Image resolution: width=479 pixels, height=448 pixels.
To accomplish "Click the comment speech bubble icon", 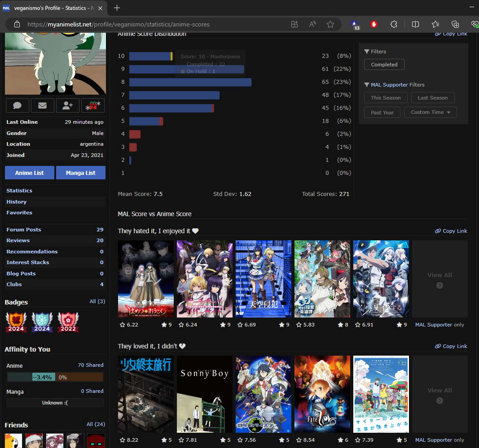I will (18, 105).
